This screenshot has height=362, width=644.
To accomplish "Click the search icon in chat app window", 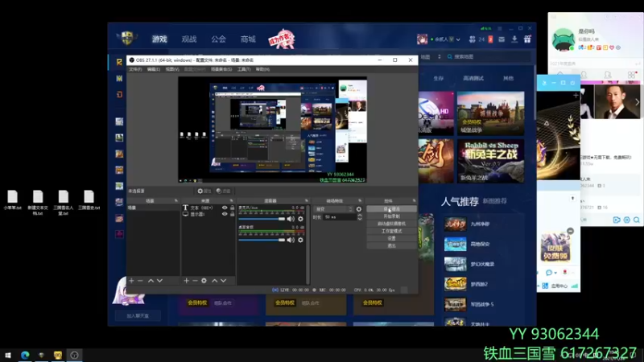I will click(x=636, y=220).
